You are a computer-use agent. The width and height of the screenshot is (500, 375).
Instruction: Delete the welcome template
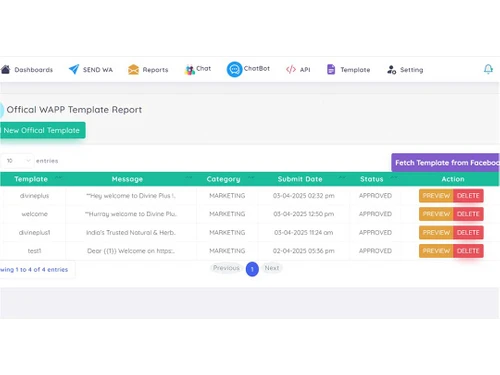(x=468, y=214)
